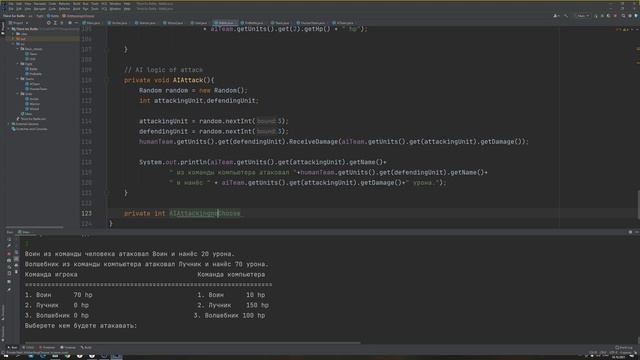Click the editor vertical scrollbar thumb
Viewport: 640px width, 360px height.
638,204
